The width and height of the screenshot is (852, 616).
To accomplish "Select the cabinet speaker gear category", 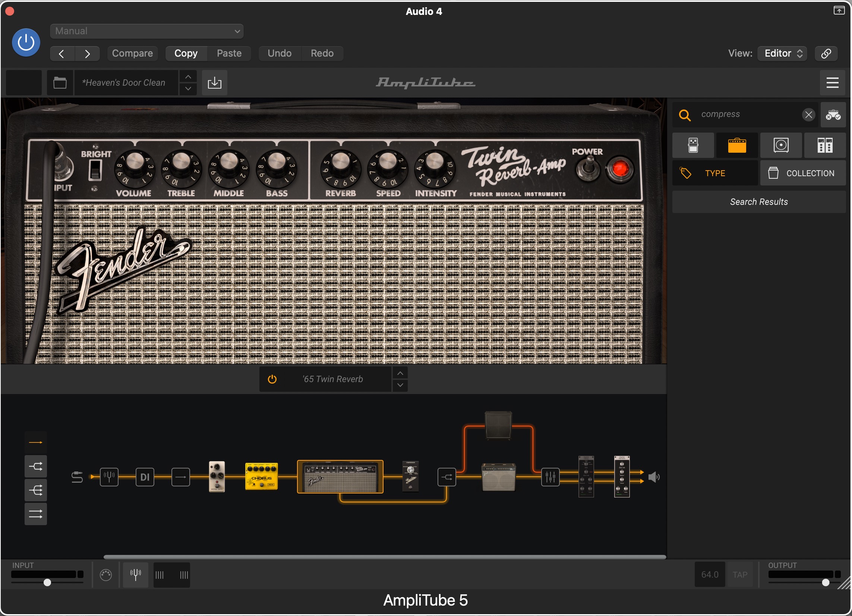I will point(781,145).
